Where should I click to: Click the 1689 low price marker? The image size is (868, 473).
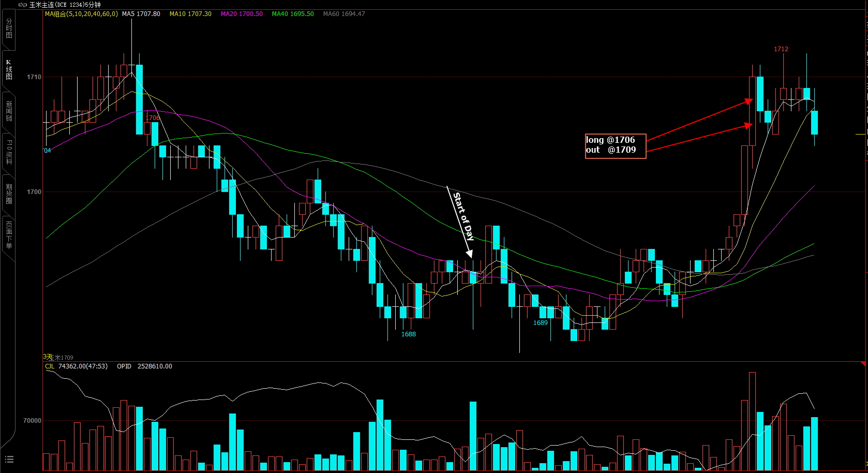point(541,323)
